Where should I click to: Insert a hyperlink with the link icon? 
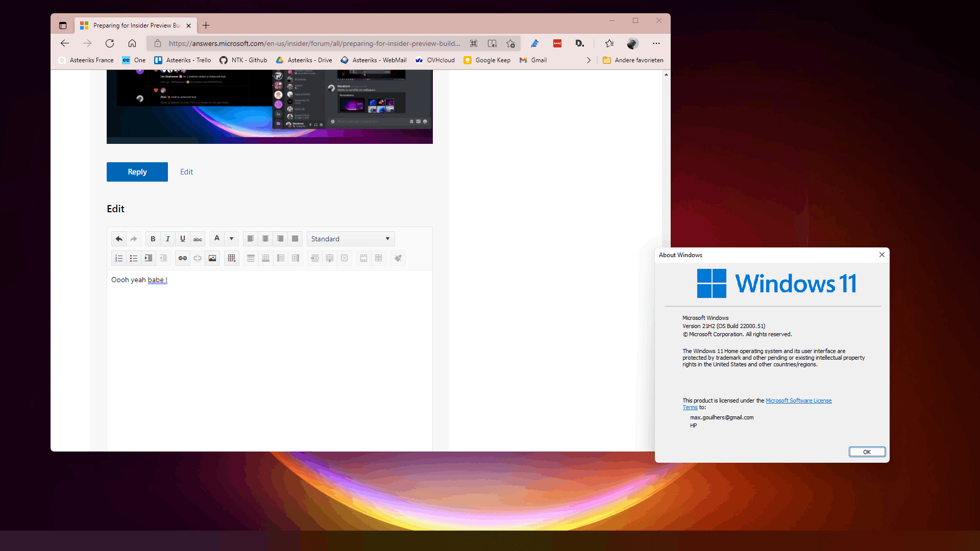pos(182,258)
